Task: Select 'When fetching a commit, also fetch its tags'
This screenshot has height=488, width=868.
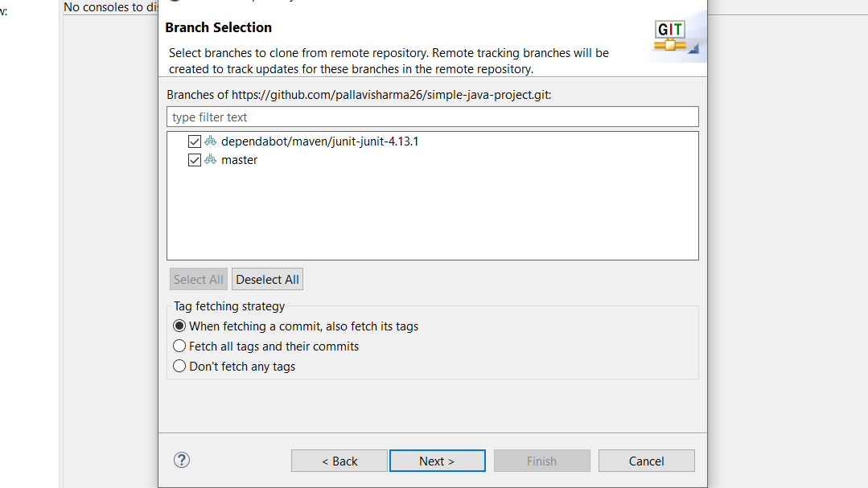Action: (180, 326)
